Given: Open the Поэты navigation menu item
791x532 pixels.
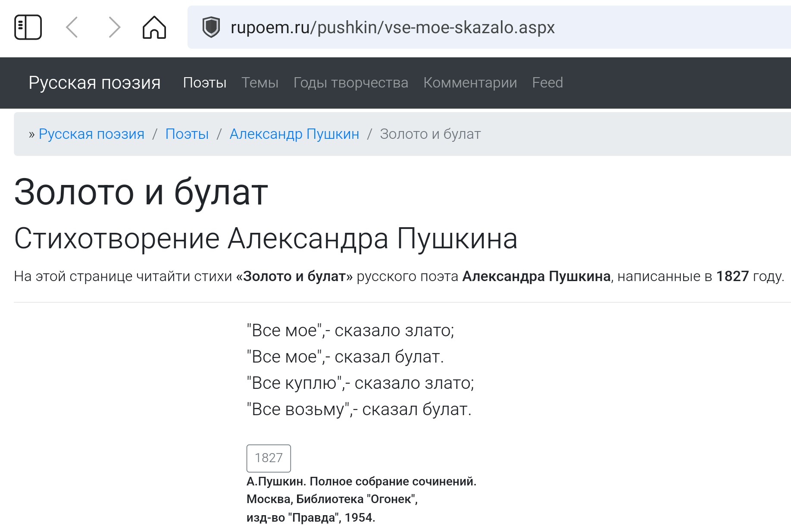Looking at the screenshot, I should 204,82.
